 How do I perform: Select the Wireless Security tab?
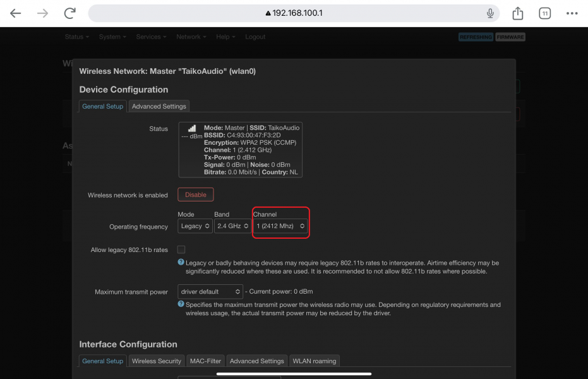click(x=156, y=361)
